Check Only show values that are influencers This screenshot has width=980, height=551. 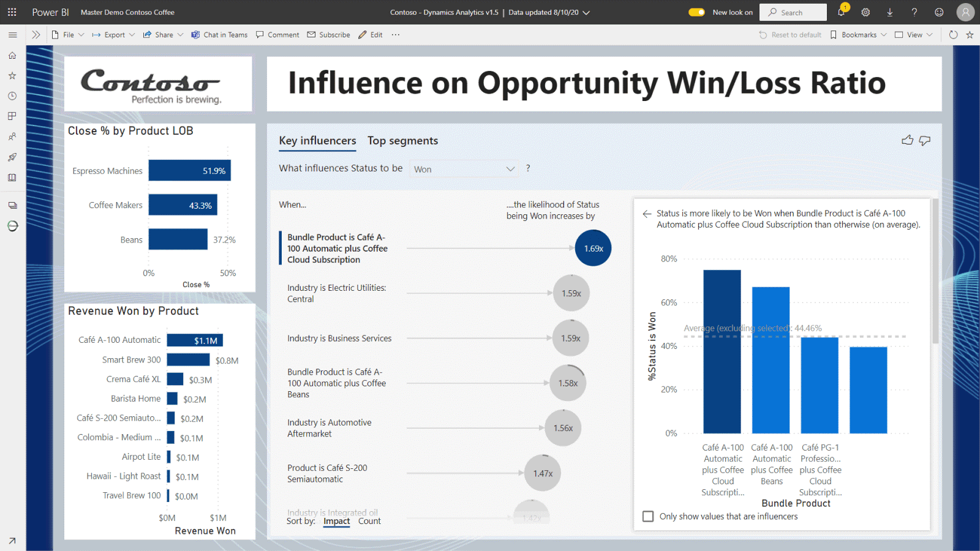[x=648, y=517]
